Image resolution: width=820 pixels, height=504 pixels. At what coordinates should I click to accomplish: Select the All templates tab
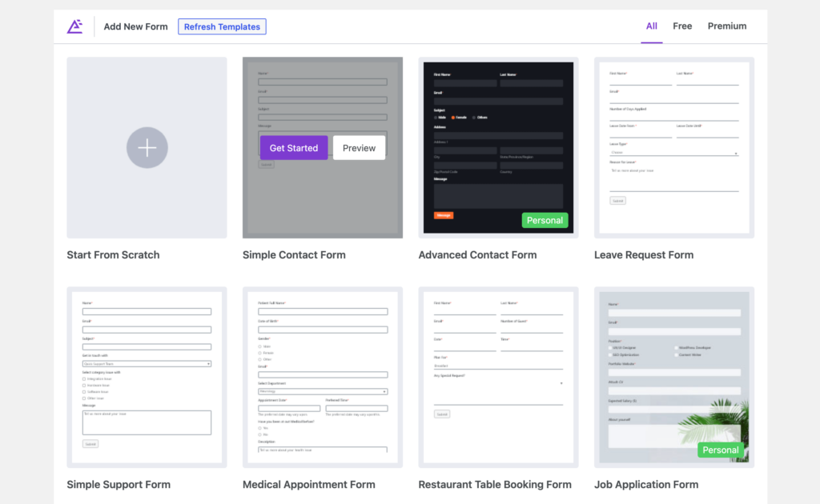tap(651, 26)
